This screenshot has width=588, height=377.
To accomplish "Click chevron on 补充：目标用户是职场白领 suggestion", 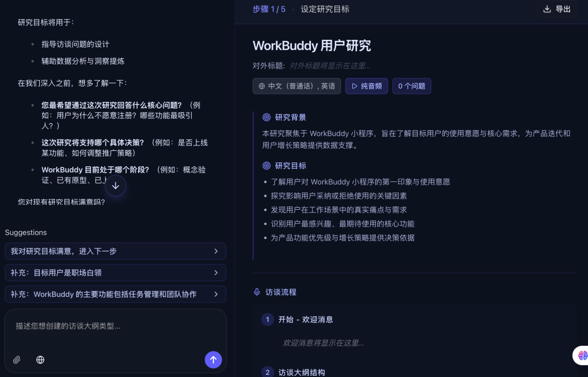I will coord(216,272).
